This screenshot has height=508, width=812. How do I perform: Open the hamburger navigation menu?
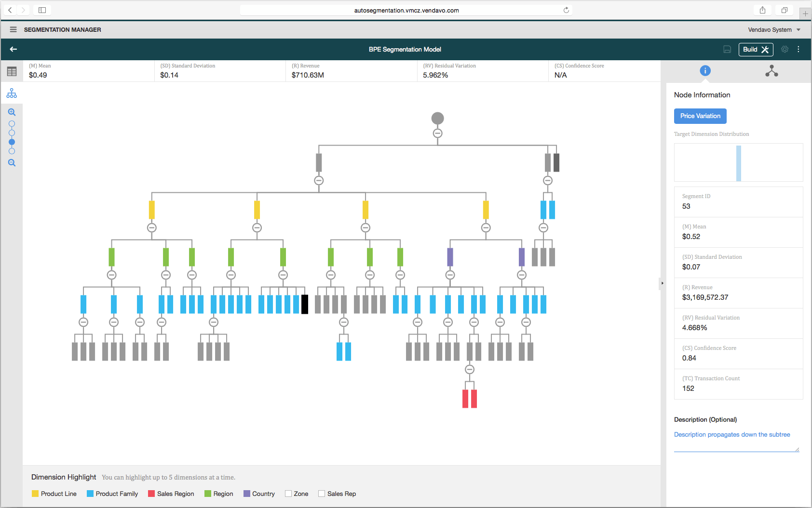13,29
